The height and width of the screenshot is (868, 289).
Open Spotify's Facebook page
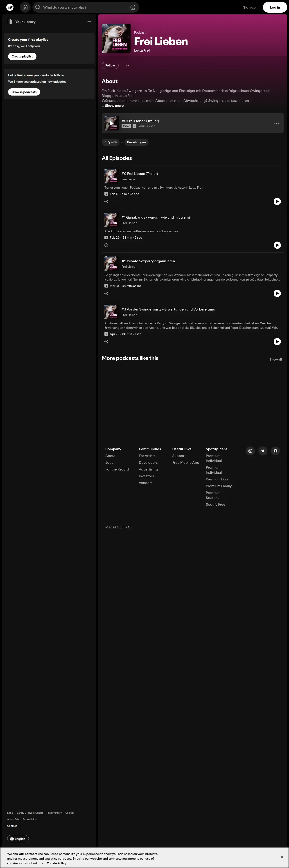pos(275,451)
